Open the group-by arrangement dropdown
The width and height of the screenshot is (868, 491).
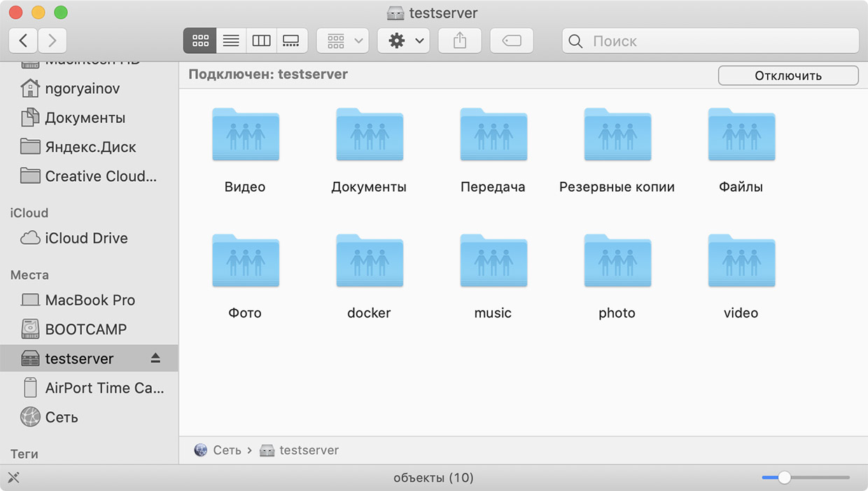(x=343, y=41)
